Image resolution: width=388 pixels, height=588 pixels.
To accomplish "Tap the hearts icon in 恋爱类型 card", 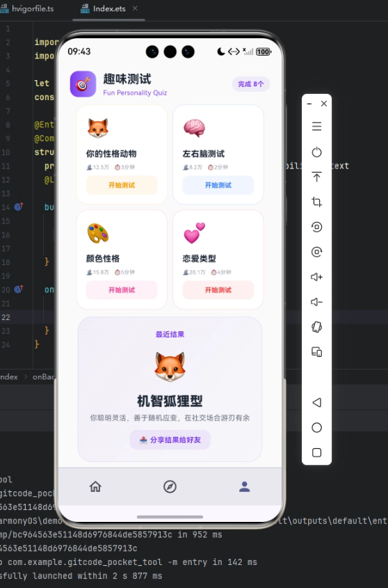I will click(194, 232).
